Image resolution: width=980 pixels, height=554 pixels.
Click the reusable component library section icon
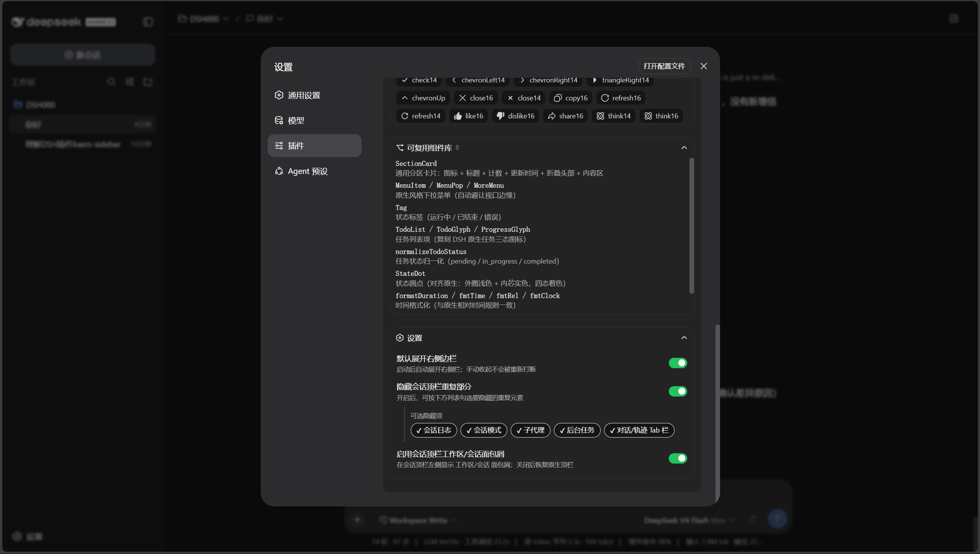(400, 148)
